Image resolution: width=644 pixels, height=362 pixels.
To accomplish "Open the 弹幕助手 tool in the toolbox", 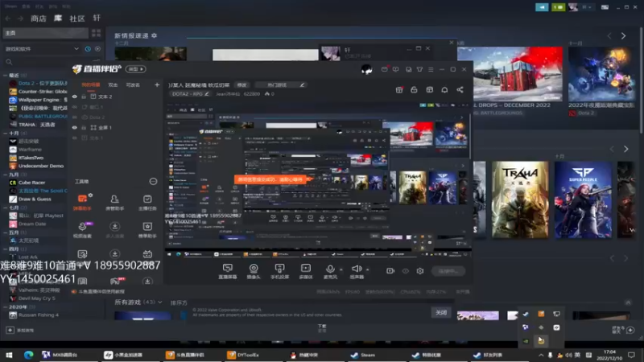I will click(82, 202).
